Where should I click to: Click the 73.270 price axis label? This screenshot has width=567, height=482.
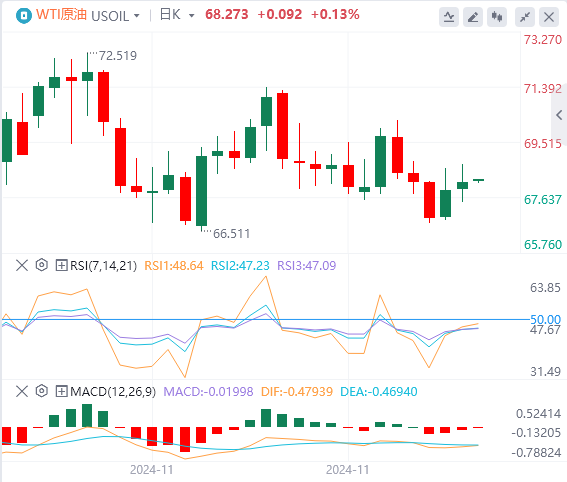coord(543,40)
